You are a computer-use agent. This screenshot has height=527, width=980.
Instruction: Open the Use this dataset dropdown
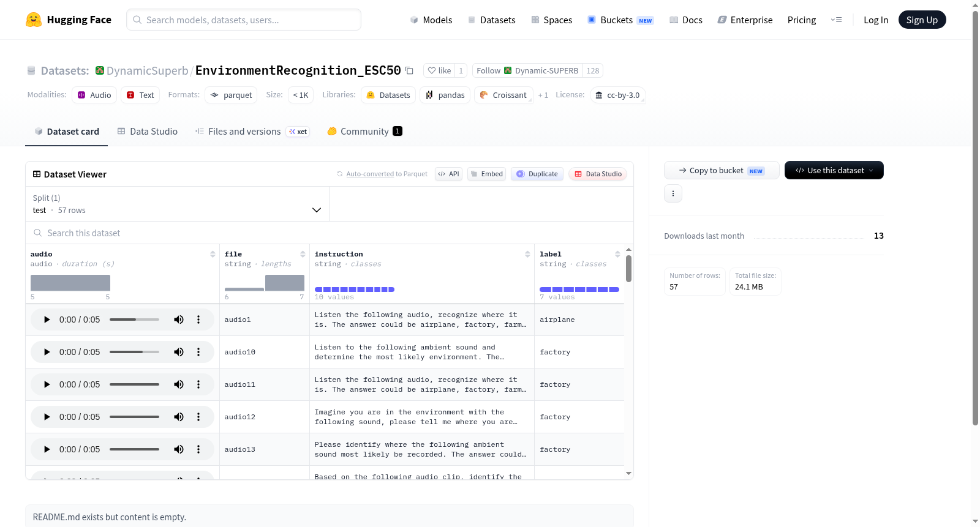834,170
